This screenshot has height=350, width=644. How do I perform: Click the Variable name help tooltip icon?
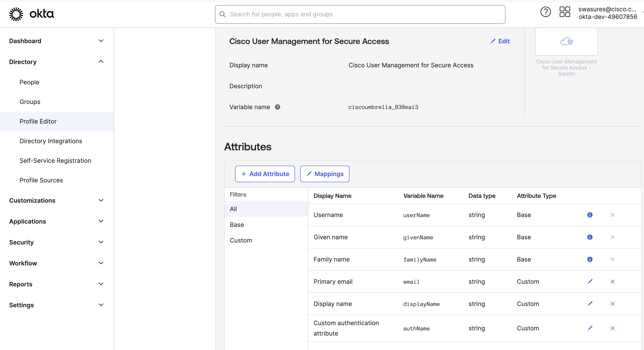tap(278, 107)
